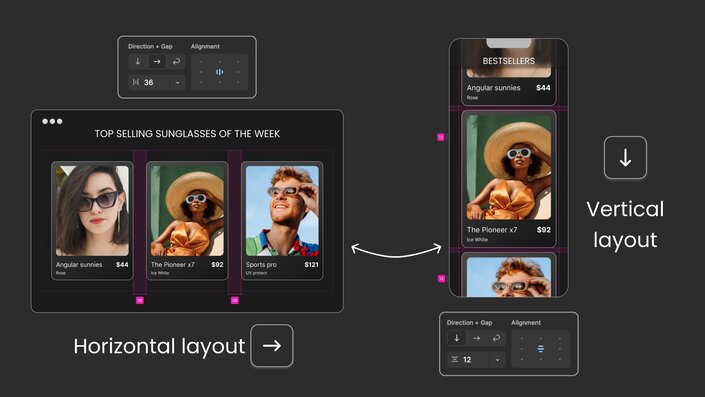Select vertical direction in top Direction + Gap panel
Image resolution: width=705 pixels, height=397 pixels.
click(x=138, y=62)
